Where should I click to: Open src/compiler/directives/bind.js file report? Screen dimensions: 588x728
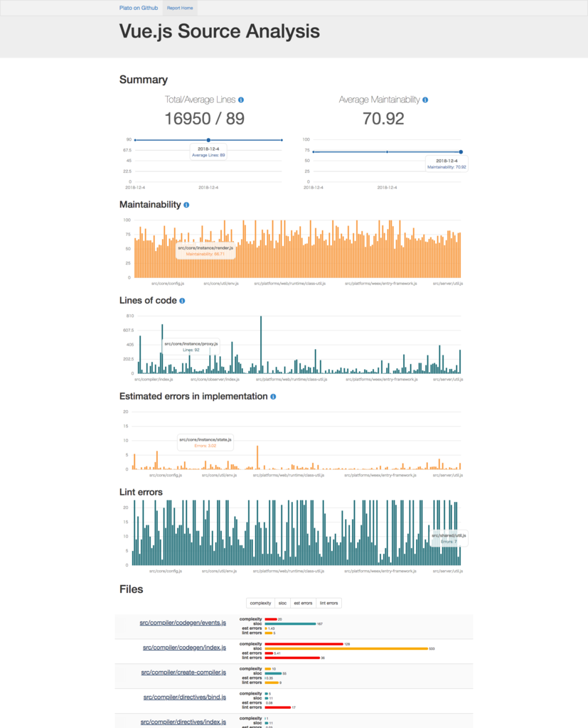185,697
